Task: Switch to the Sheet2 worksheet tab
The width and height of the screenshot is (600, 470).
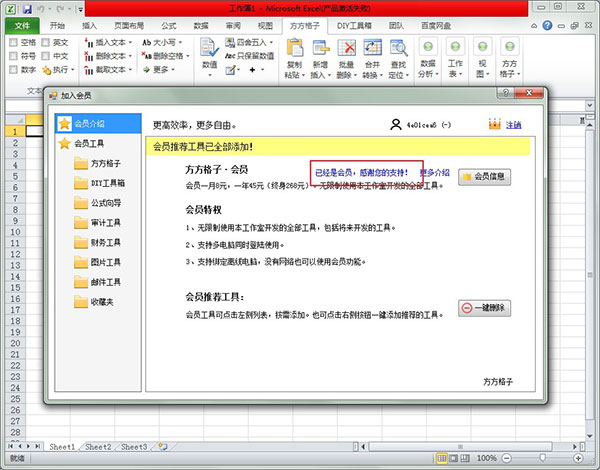Action: pos(98,447)
